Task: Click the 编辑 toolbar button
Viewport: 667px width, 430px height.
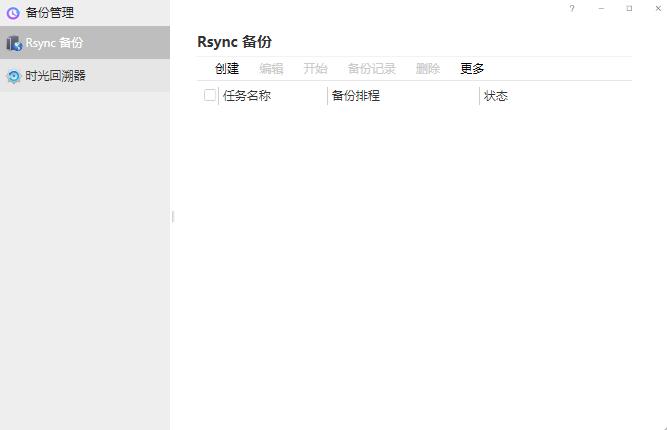Action: [x=271, y=68]
